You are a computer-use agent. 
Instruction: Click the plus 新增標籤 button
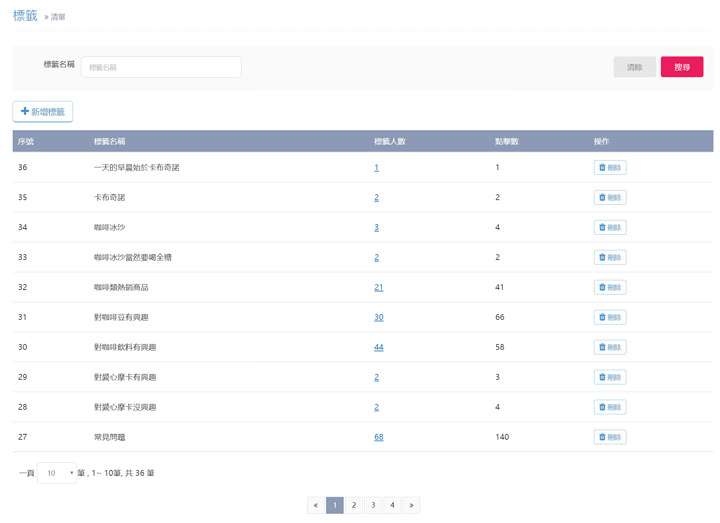tap(43, 111)
